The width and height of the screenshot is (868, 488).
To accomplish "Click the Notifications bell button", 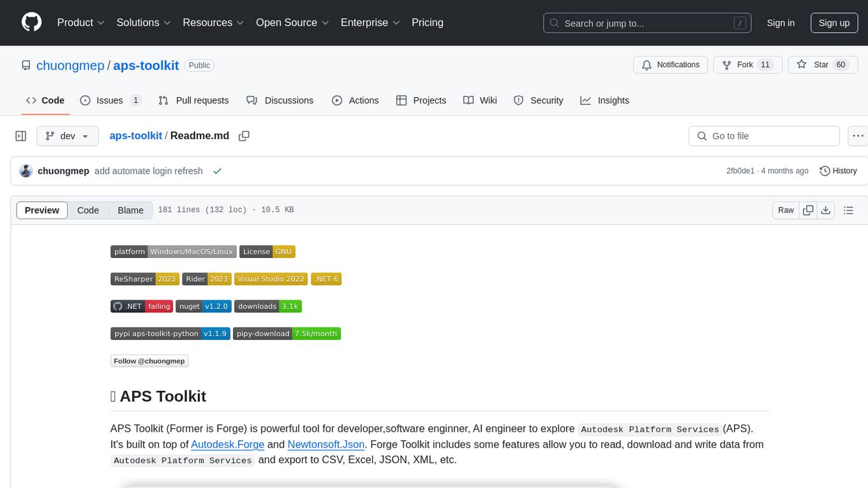I will click(670, 65).
